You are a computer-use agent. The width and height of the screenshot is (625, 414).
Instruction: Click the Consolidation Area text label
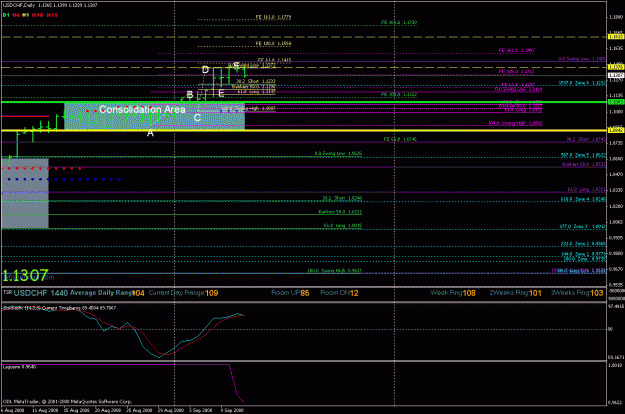pyautogui.click(x=142, y=109)
